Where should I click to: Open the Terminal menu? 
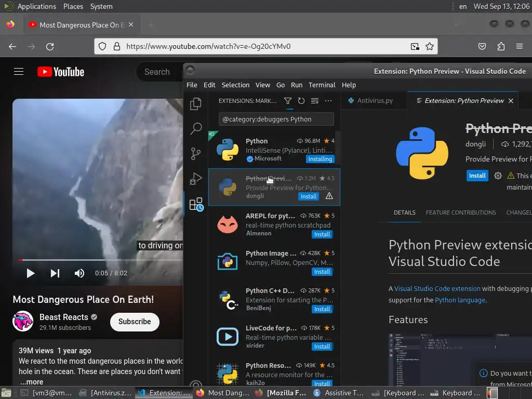tap(322, 85)
